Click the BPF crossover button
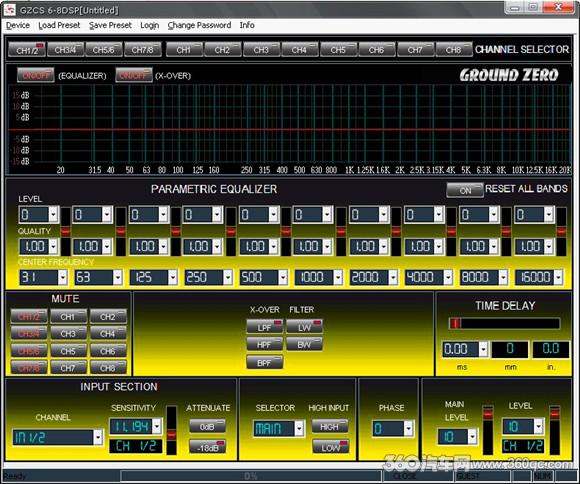580x484 pixels. 264,362
